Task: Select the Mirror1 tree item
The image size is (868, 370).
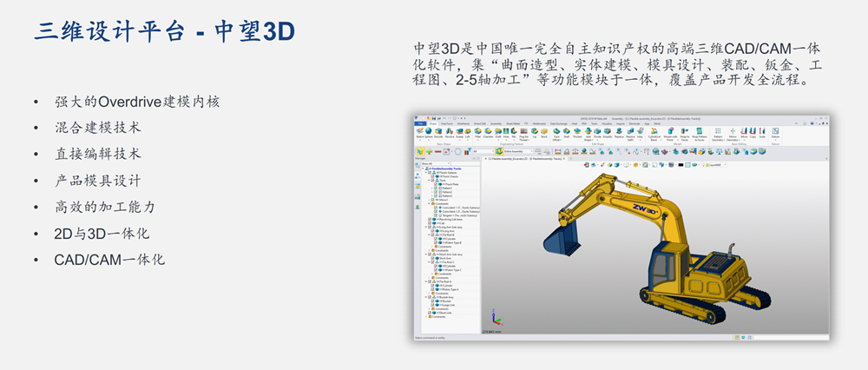Action: [x=444, y=200]
